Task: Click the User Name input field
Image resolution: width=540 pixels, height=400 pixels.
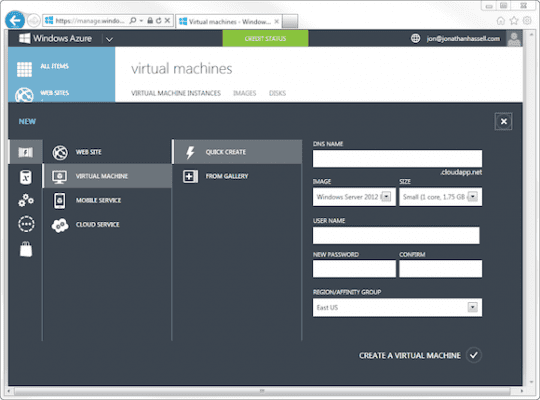Action: (x=396, y=235)
